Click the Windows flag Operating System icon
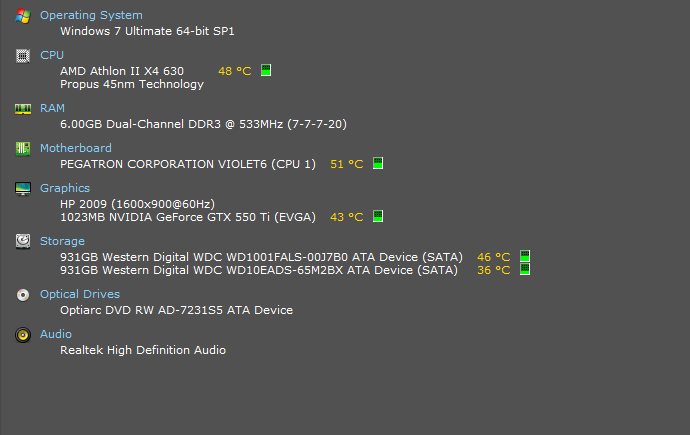The width and height of the screenshot is (690, 435). [23, 16]
